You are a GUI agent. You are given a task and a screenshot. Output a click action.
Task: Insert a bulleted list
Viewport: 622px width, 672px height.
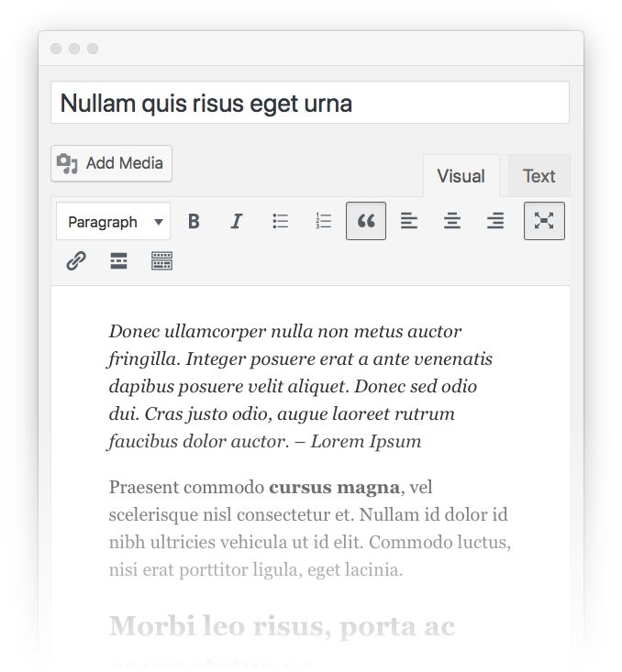280,221
